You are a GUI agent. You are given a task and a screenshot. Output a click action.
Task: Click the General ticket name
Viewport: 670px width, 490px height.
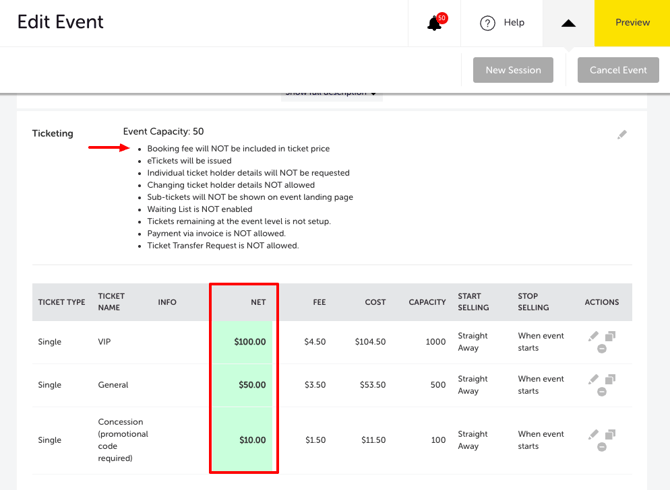[113, 385]
